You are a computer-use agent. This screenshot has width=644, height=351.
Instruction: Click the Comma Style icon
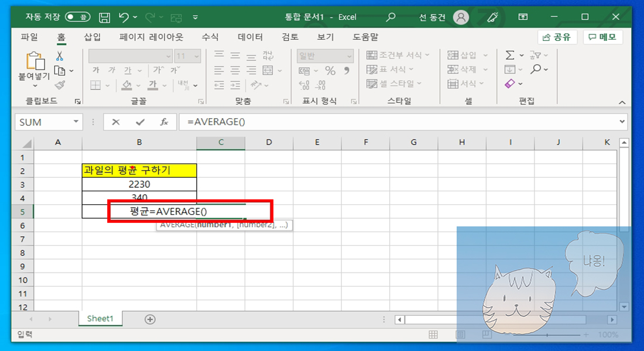click(347, 71)
